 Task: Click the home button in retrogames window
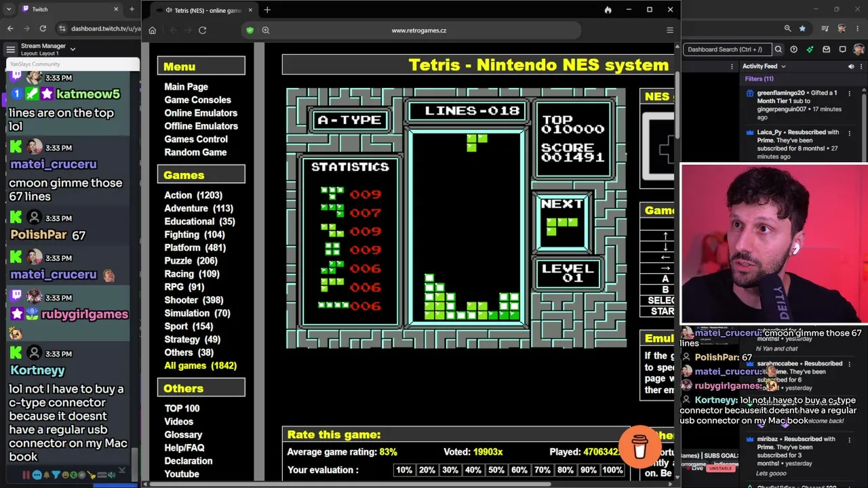click(152, 30)
